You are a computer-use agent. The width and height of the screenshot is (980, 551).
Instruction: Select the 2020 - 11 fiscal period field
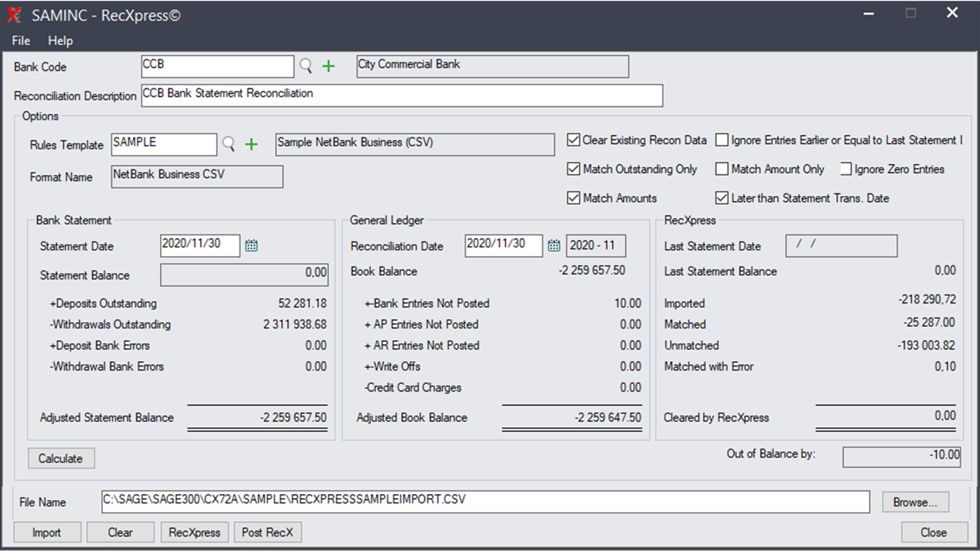click(595, 245)
